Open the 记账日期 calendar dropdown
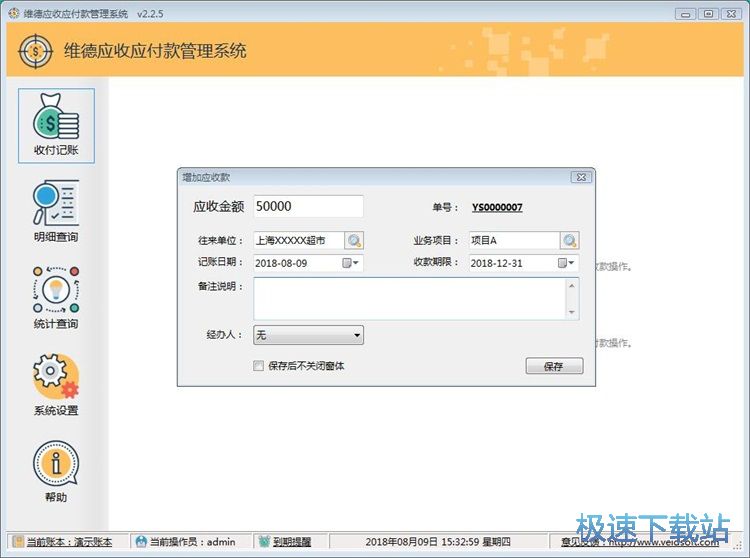Viewport: 750px width, 558px height. pos(351,263)
